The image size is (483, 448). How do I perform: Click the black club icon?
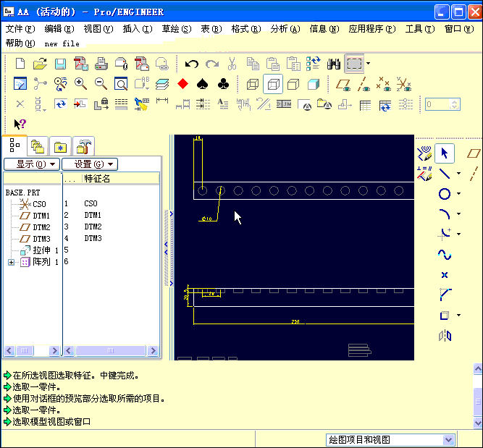click(x=223, y=84)
